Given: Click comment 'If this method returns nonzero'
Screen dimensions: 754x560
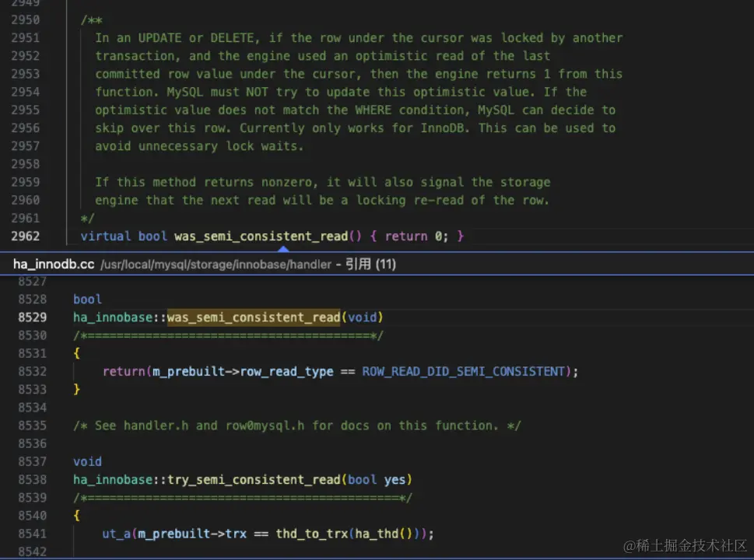Looking at the screenshot, I should tap(206, 182).
